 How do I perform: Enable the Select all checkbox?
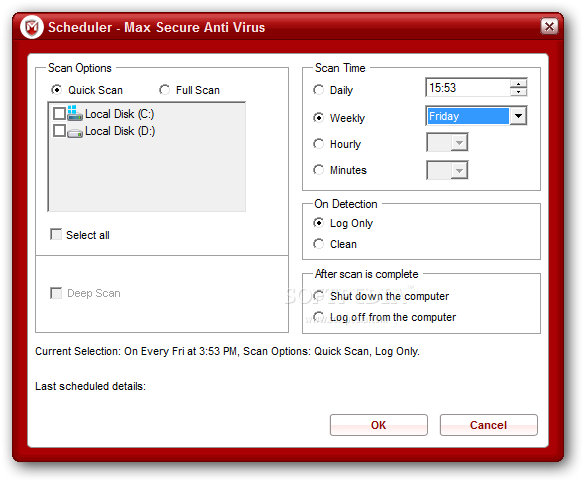click(56, 234)
